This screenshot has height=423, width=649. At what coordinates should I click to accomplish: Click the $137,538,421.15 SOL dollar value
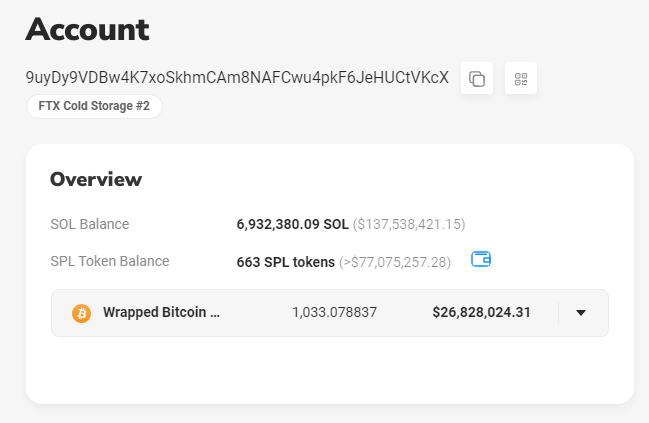pos(409,224)
